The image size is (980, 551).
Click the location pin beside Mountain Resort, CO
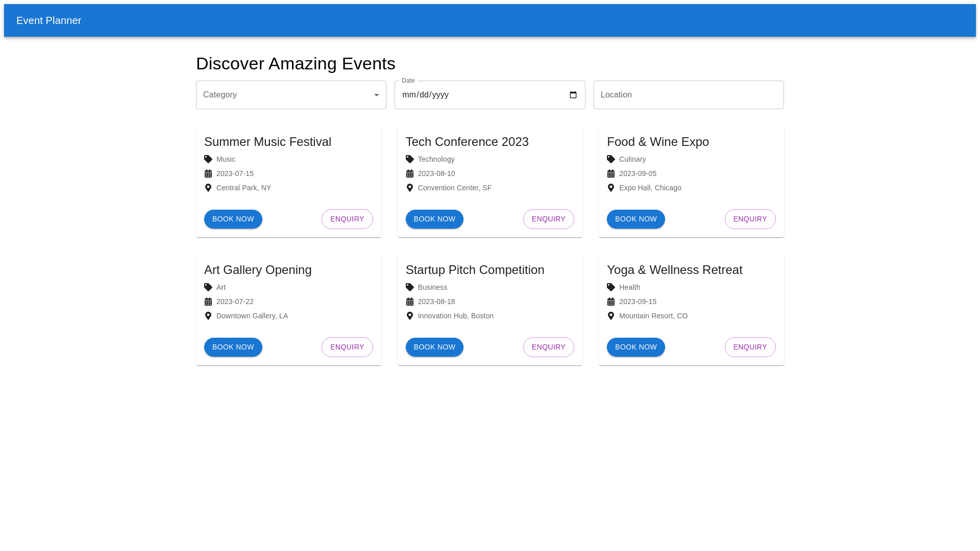click(x=611, y=316)
